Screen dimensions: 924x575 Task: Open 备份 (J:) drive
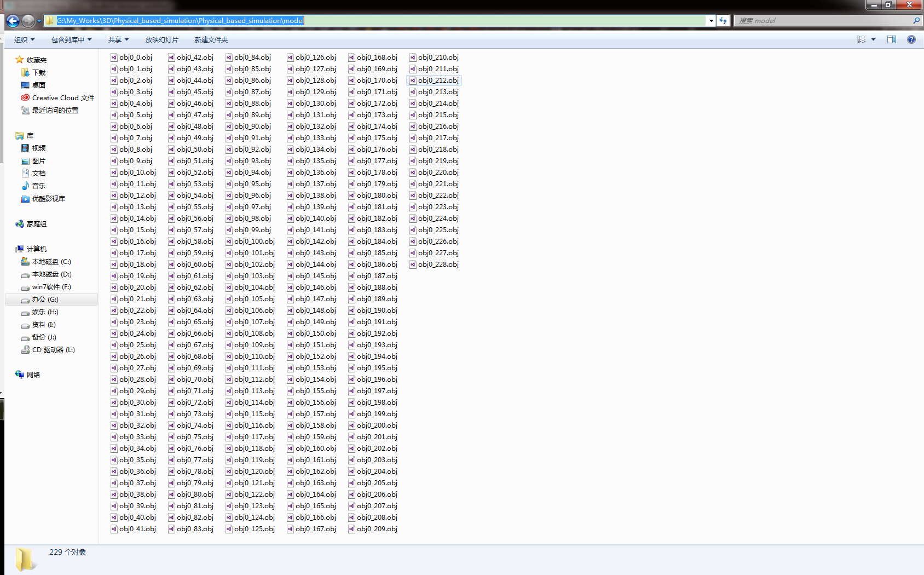[38, 337]
